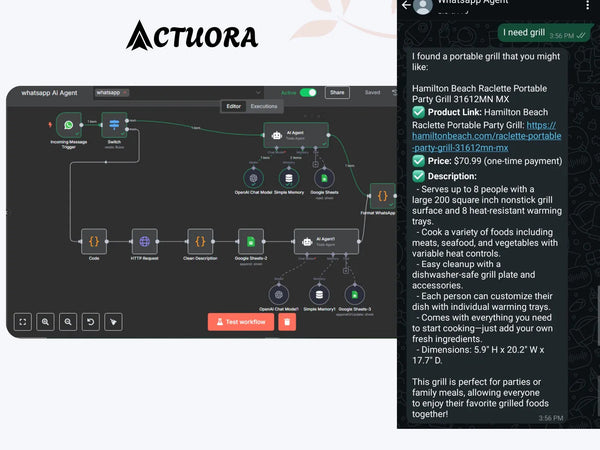Select the Simple Memory node
600x450 pixels.
pyautogui.click(x=289, y=178)
